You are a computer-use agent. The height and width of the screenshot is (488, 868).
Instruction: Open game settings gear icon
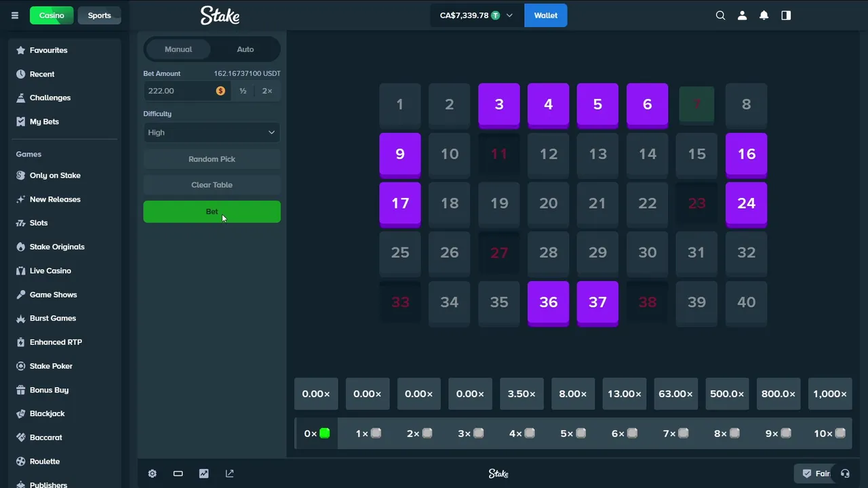(153, 474)
